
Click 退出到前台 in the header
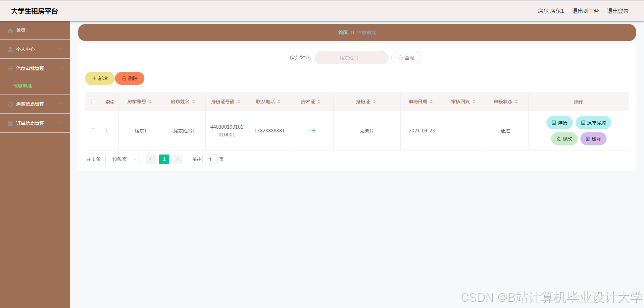[585, 11]
